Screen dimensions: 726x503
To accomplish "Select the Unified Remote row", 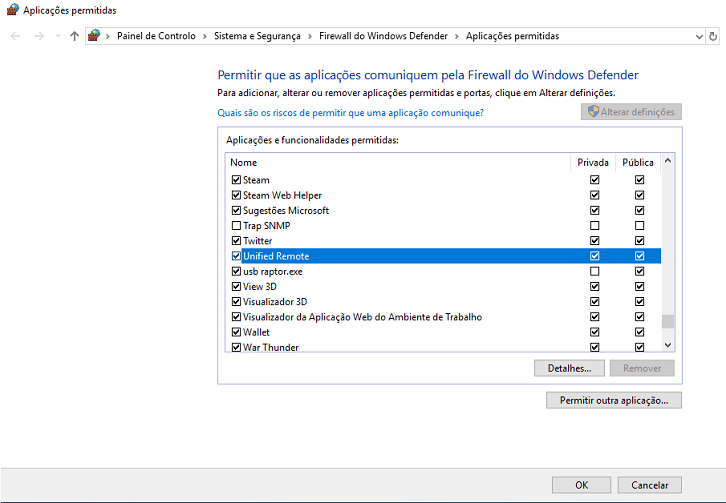I will coord(444,256).
